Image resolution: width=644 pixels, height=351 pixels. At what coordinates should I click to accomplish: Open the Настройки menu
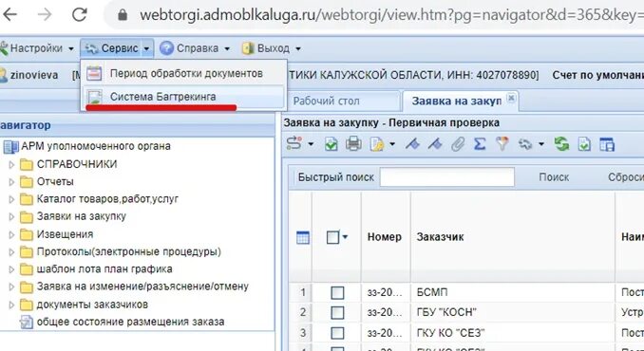click(x=37, y=48)
